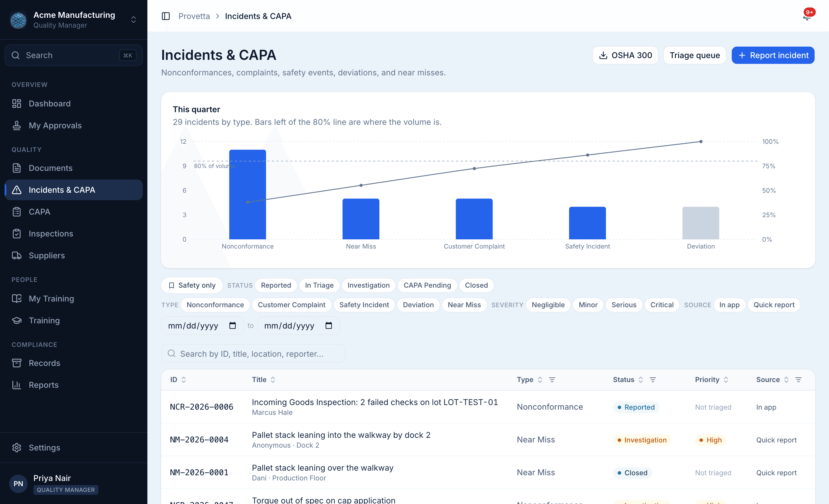Open Suppliers in the sidebar
Viewport: 829px width, 504px height.
click(73, 255)
